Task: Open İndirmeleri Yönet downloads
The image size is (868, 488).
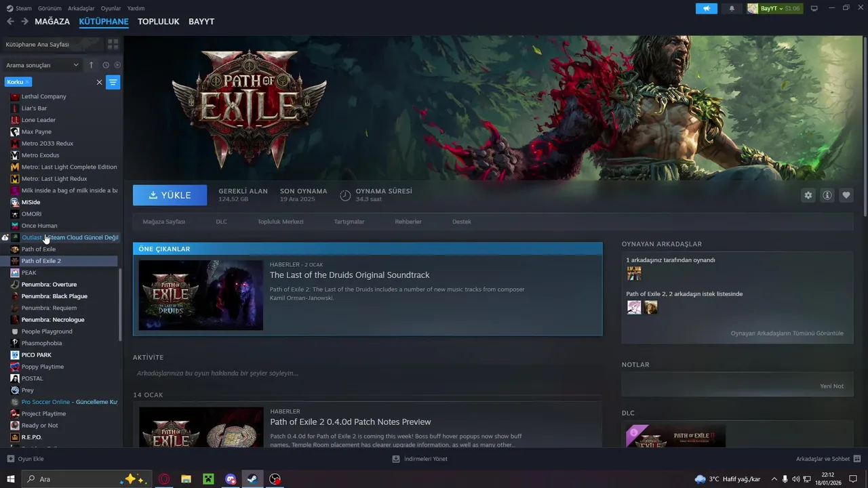Action: (420, 459)
